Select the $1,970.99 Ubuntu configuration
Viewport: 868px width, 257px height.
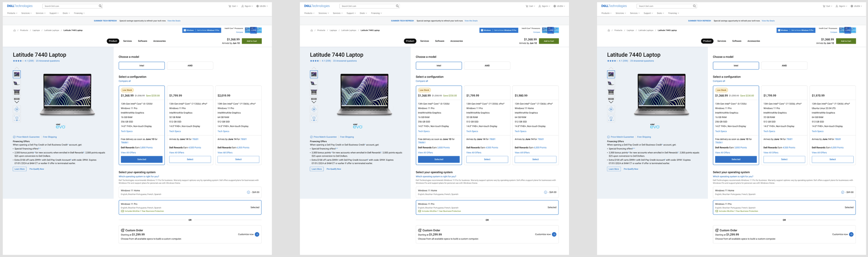click(x=833, y=159)
